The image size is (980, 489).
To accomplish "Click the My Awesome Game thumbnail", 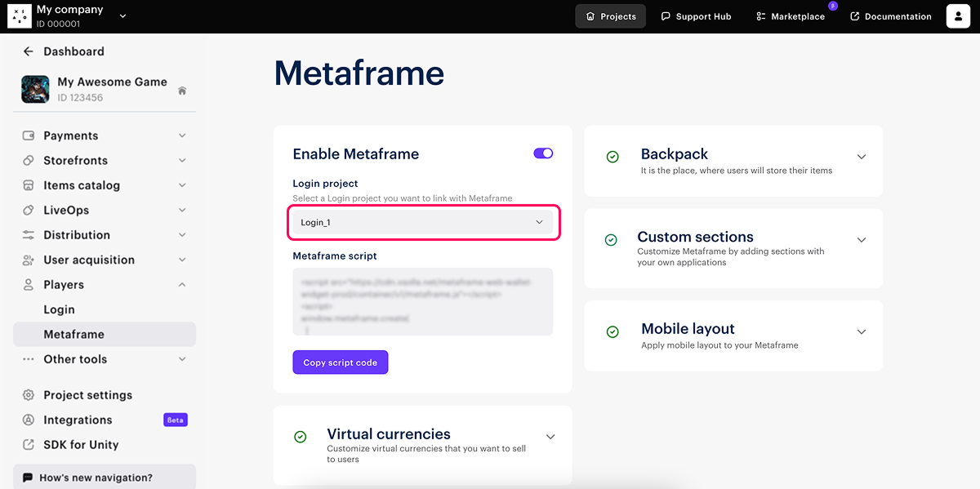I will tap(35, 89).
